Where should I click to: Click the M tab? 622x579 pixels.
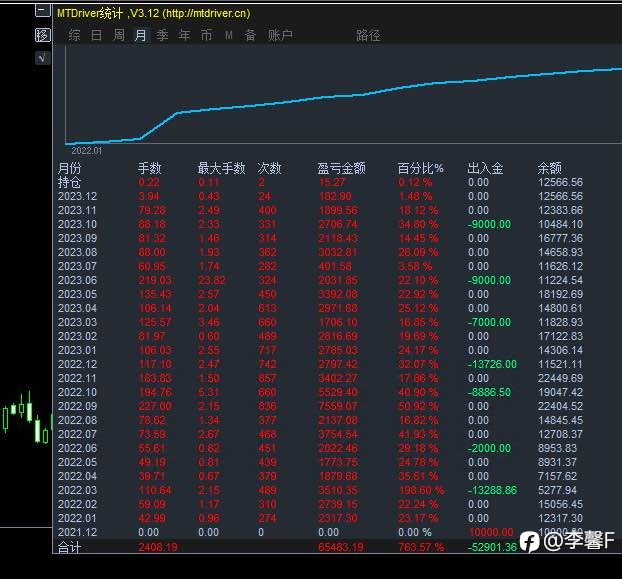(x=228, y=36)
